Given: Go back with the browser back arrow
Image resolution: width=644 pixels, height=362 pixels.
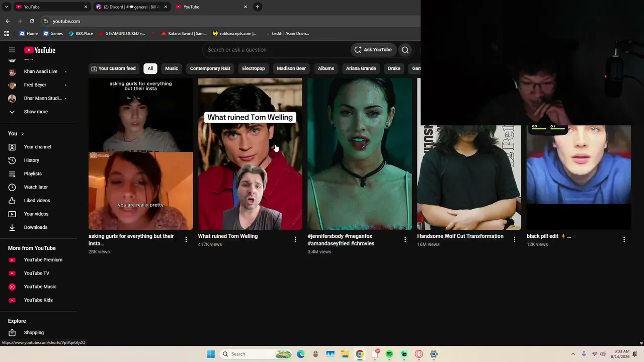Looking at the screenshot, I should coord(8,21).
